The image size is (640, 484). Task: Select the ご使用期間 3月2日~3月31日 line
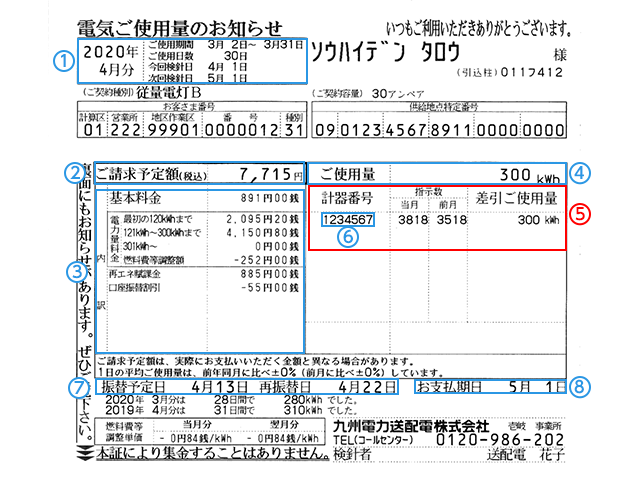coord(226,44)
